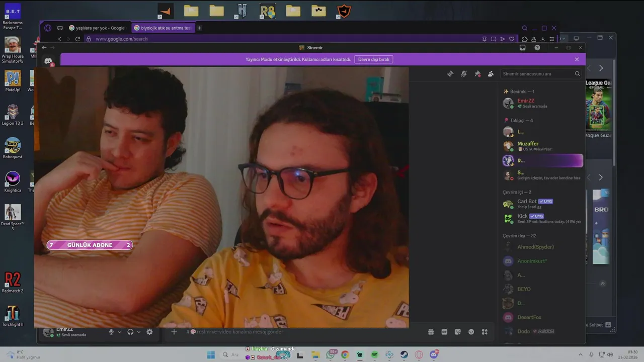The height and width of the screenshot is (362, 644).
Task: Open Kick bot member entry
Action: click(x=542, y=218)
